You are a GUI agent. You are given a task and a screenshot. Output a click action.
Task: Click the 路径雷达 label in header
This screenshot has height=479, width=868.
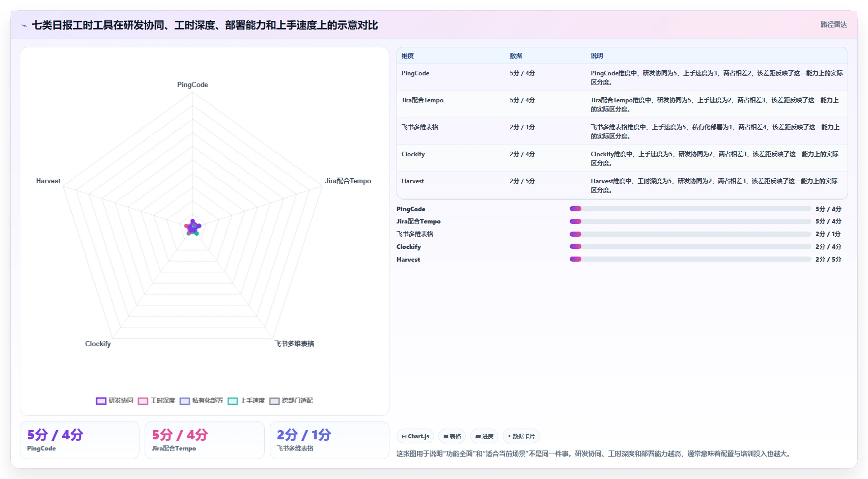click(x=833, y=24)
